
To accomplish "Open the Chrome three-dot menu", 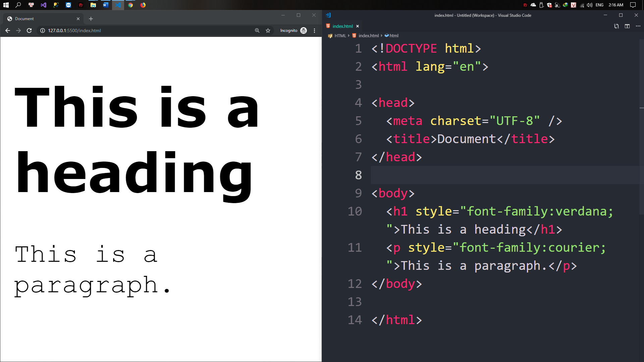I will 314,31.
